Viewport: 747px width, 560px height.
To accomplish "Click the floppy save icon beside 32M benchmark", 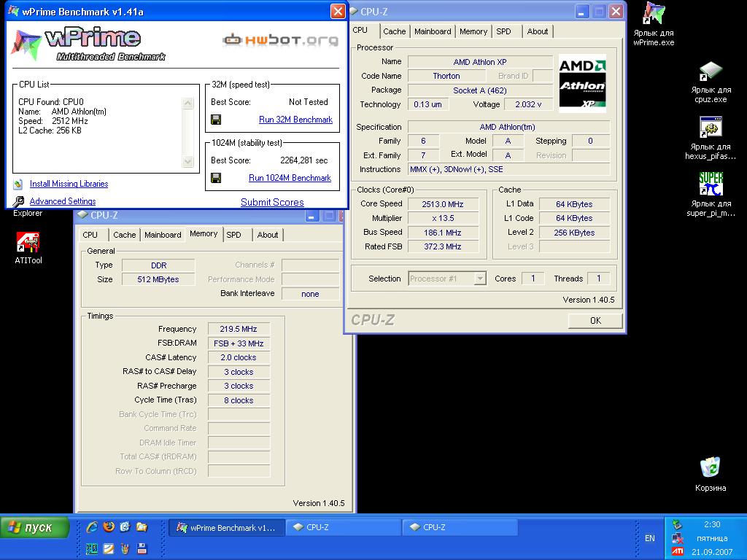I will (x=216, y=120).
